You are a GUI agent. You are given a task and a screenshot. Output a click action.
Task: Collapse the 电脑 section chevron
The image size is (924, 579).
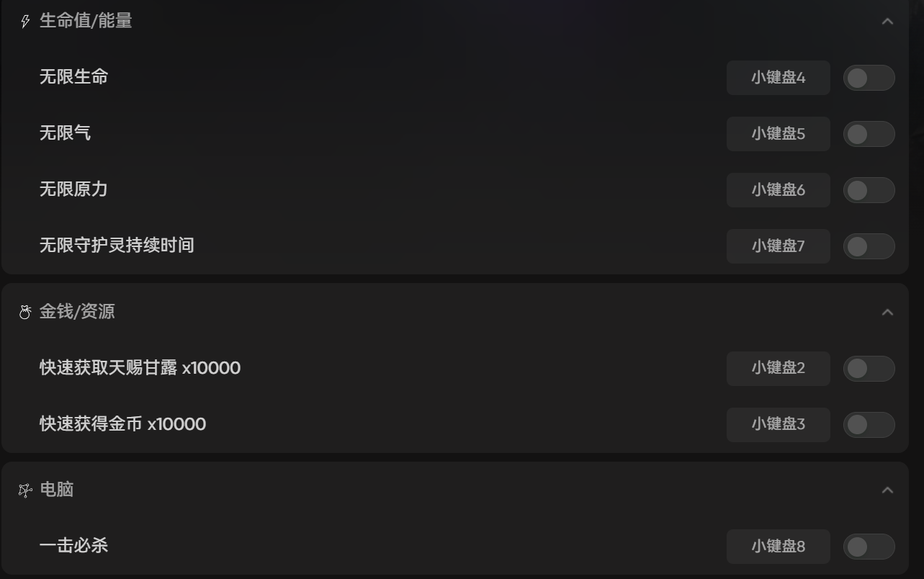[887, 490]
